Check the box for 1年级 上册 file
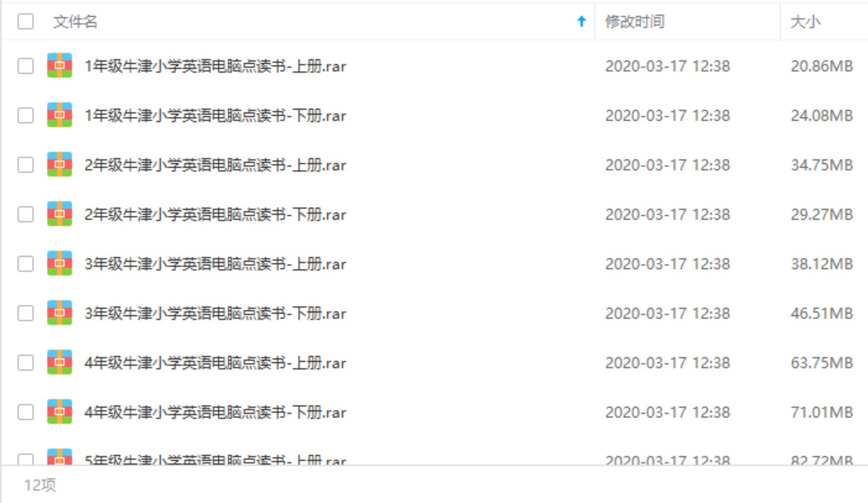 pyautogui.click(x=26, y=66)
